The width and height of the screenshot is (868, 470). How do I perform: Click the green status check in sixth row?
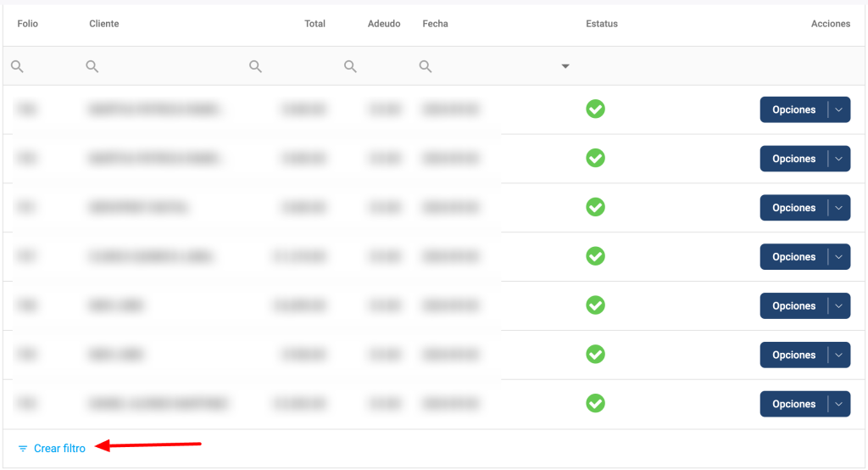(596, 354)
